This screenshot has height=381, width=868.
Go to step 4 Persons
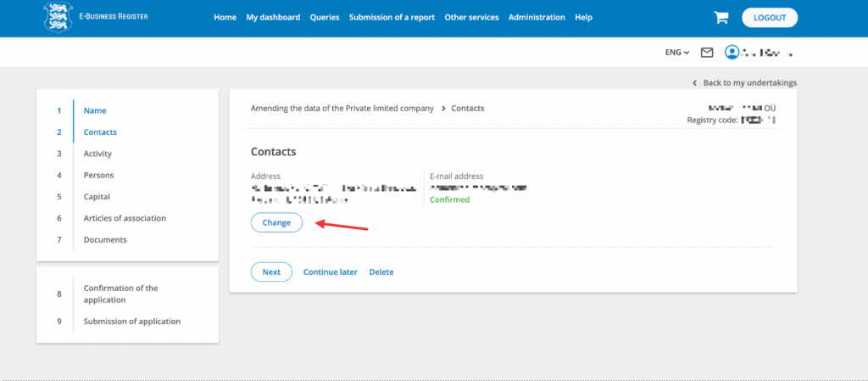[x=98, y=175]
